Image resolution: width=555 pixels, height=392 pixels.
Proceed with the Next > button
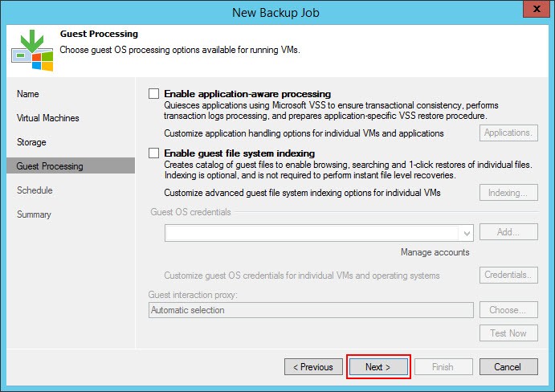pyautogui.click(x=378, y=367)
